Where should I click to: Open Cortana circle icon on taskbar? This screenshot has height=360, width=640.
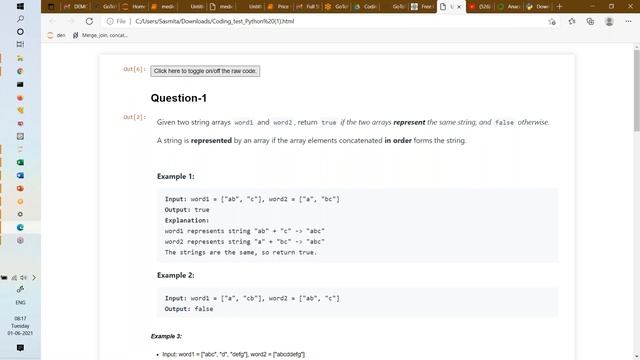(x=20, y=31)
